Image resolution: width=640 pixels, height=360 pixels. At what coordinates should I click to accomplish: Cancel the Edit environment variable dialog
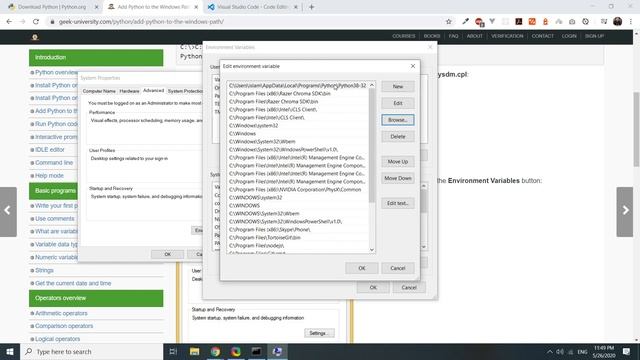[x=398, y=268]
